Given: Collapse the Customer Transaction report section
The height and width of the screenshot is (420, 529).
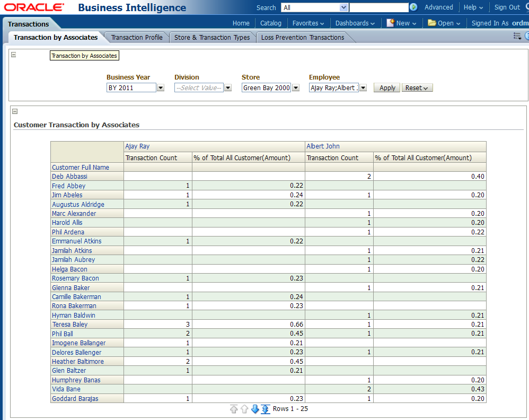Looking at the screenshot, I should pos(15,111).
